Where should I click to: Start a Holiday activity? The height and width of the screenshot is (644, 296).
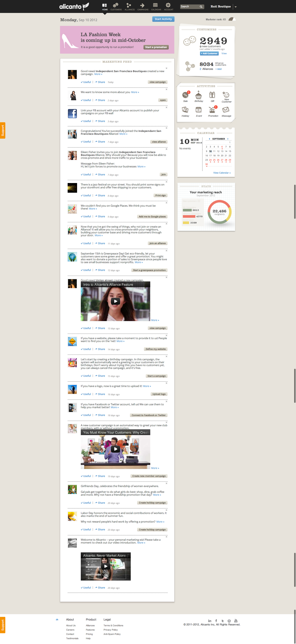(x=185, y=112)
